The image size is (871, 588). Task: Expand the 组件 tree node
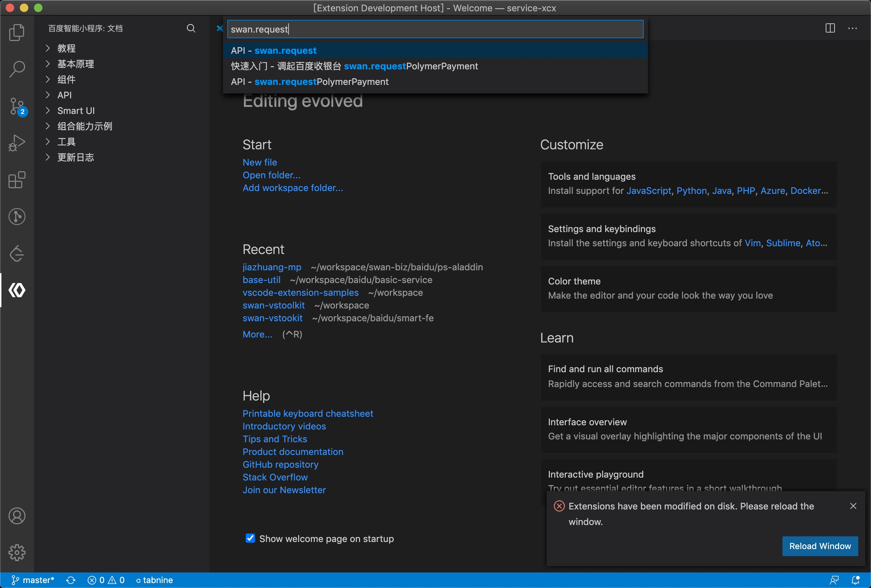click(x=121, y=79)
